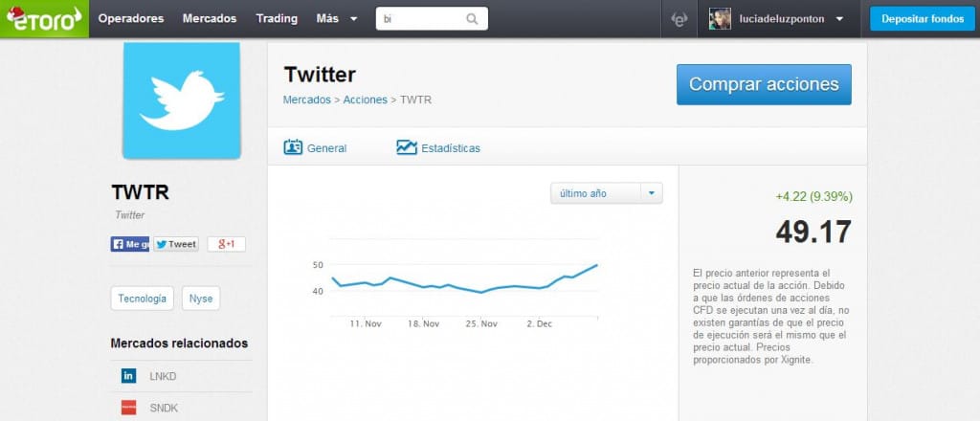Follow the Acciones breadcrumb link
The height and width of the screenshot is (421, 980).
click(365, 100)
